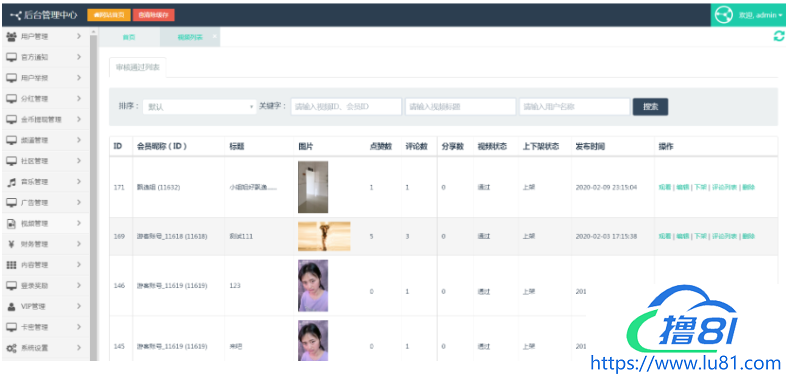The height and width of the screenshot is (374, 786).
Task: Click 编辑 link for video 171
Action: point(682,187)
